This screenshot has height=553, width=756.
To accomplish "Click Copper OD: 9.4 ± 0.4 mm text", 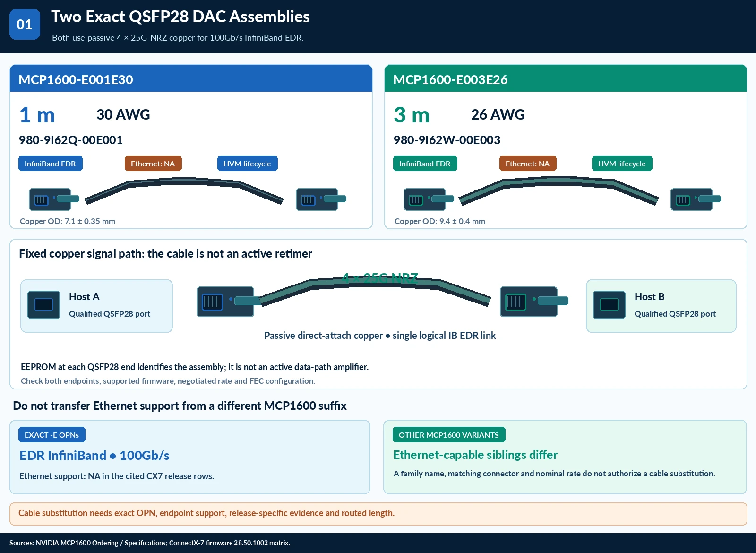I will 440,221.
